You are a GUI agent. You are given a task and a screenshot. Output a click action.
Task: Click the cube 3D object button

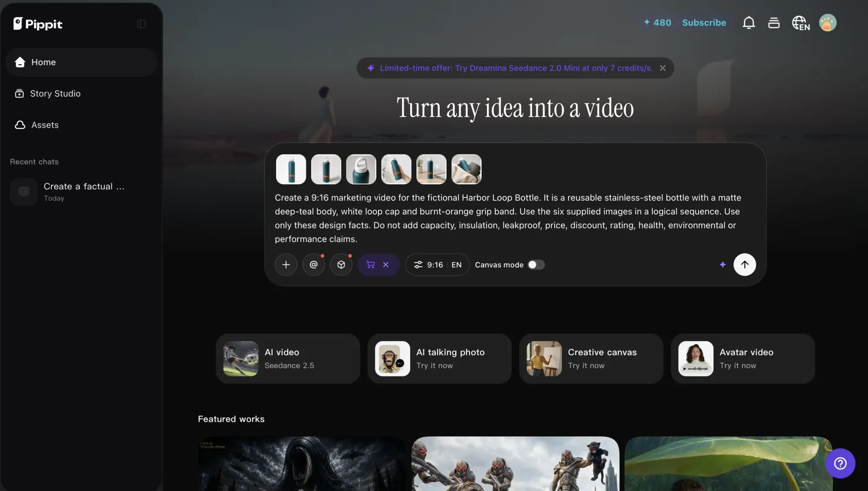341,265
